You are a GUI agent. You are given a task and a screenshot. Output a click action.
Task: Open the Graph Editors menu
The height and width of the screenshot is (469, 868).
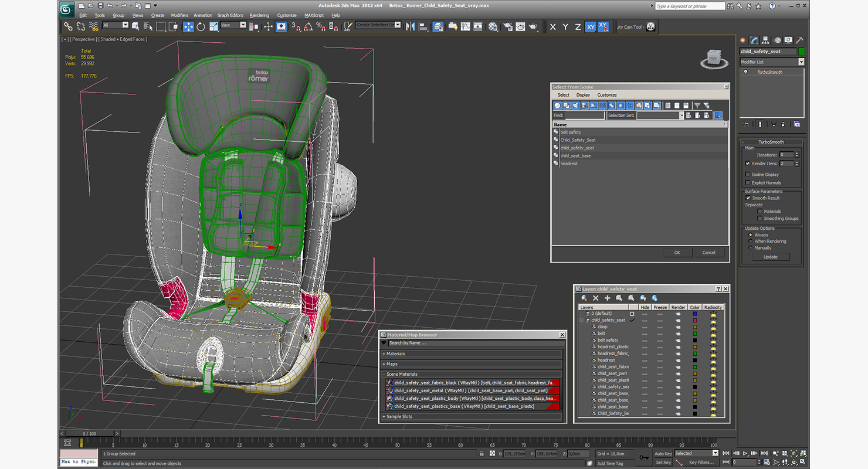pos(230,15)
